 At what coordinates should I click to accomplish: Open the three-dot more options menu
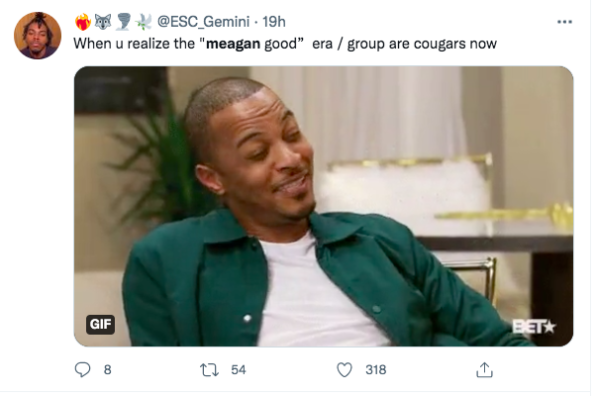564,22
